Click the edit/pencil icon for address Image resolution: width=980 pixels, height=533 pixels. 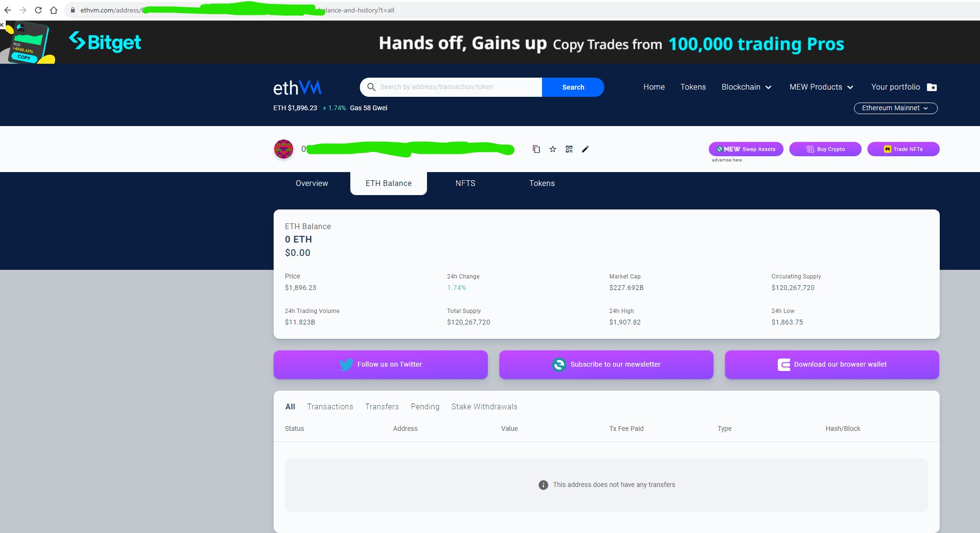586,148
